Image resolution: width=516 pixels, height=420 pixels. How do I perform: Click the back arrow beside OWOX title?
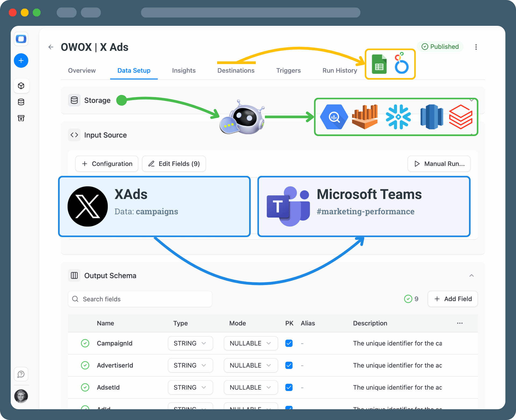click(51, 47)
